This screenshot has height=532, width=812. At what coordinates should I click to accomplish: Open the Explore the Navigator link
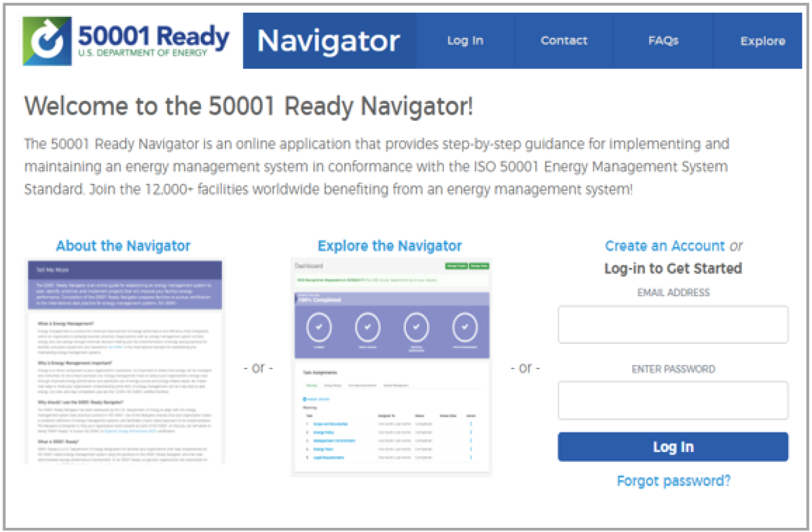[x=390, y=246]
